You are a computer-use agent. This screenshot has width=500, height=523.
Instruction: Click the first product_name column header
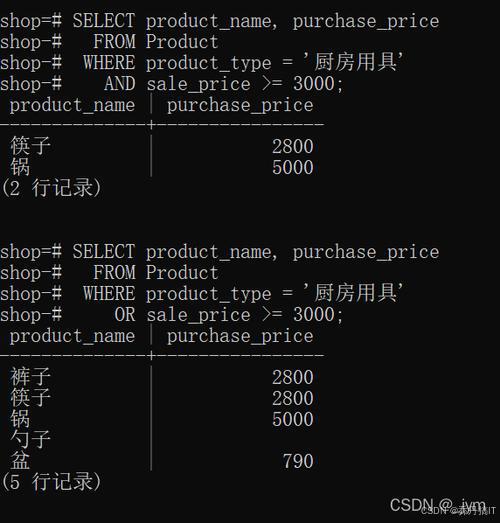[72, 105]
